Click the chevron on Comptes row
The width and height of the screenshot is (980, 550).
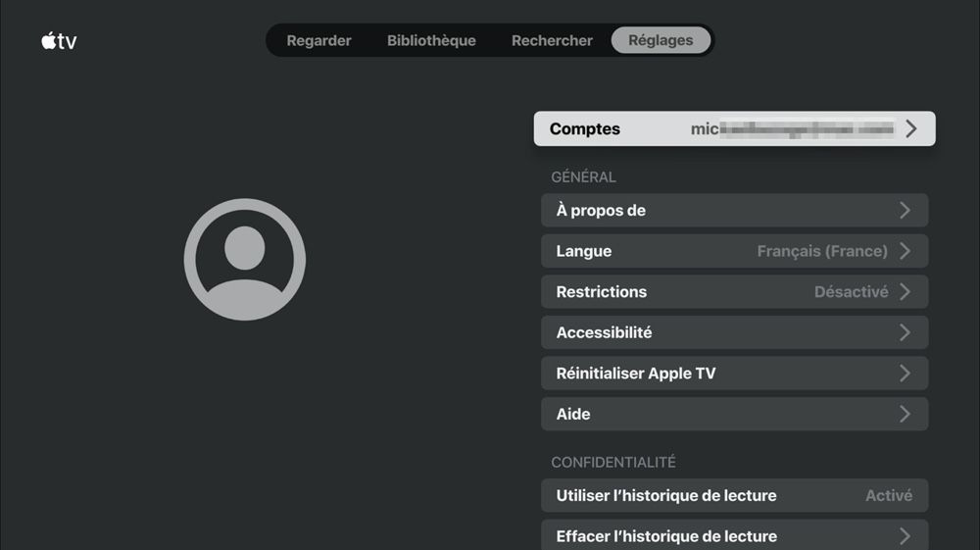click(911, 128)
